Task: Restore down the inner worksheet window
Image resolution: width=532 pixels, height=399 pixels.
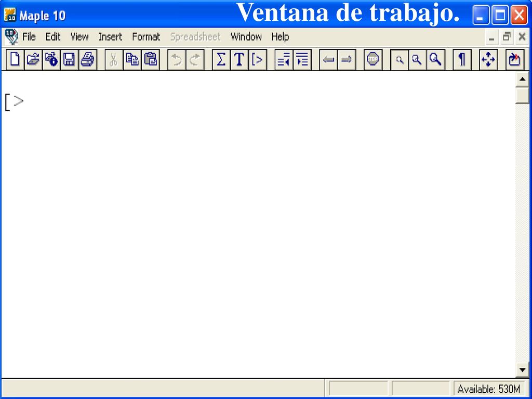Action: [507, 37]
